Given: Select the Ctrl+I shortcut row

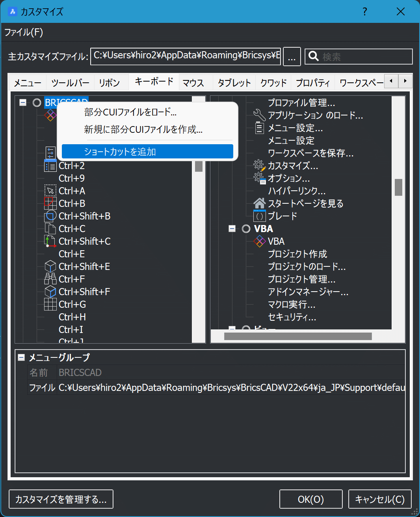Looking at the screenshot, I should 71,329.
